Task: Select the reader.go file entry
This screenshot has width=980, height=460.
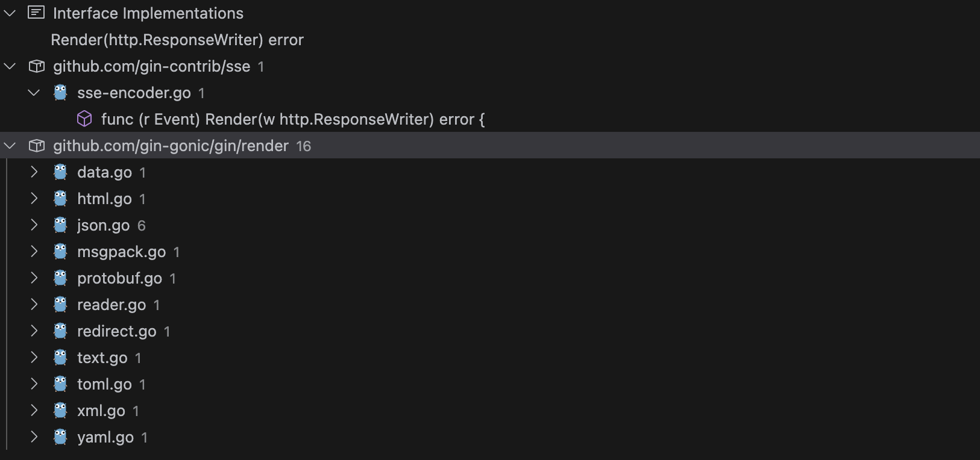Action: (490, 305)
